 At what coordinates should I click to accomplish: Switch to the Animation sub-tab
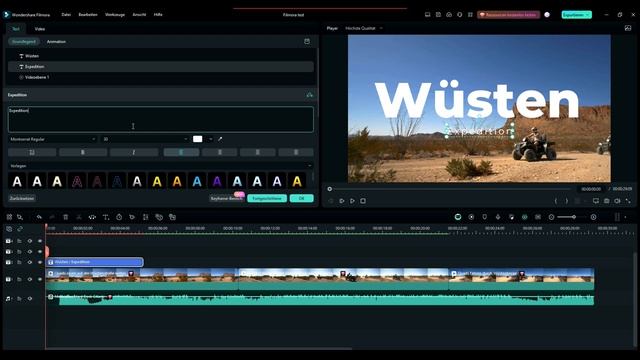[x=56, y=42]
